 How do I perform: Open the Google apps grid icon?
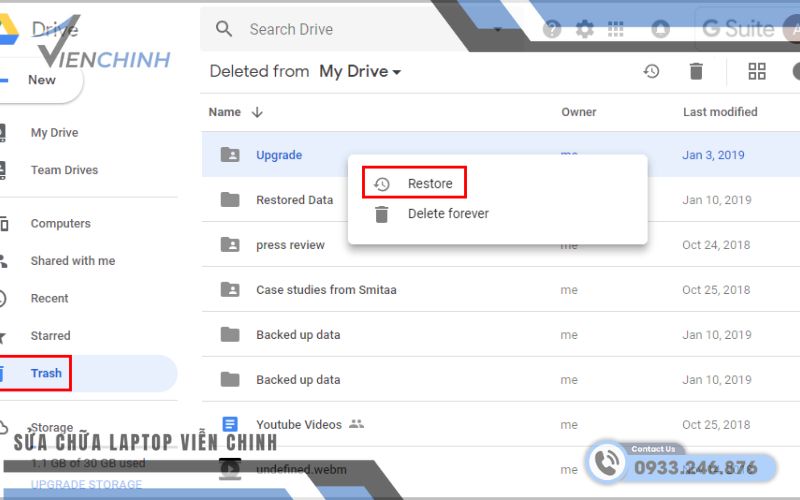(616, 29)
